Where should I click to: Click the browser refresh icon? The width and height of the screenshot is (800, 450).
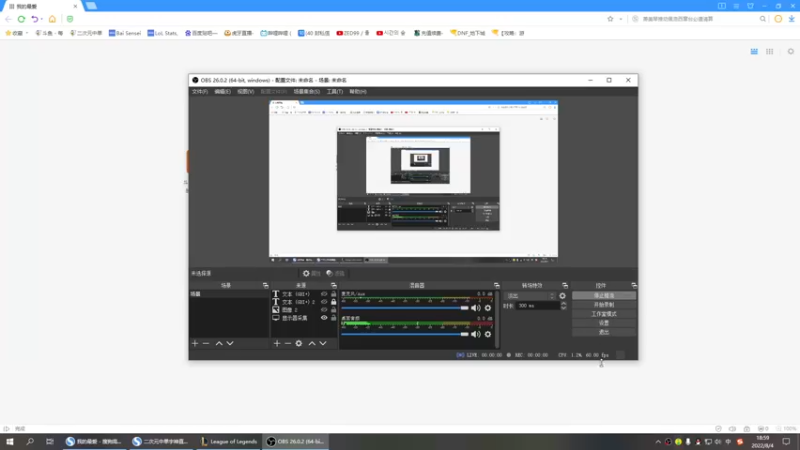coord(21,19)
